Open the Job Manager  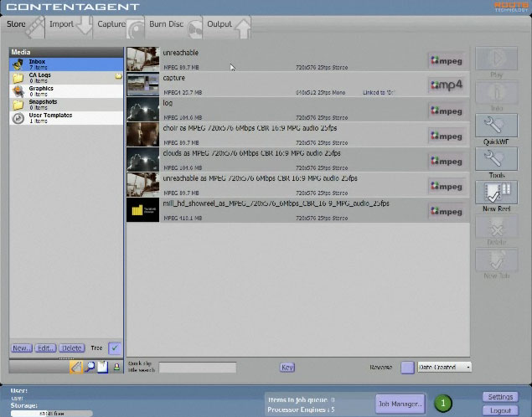coord(400,404)
